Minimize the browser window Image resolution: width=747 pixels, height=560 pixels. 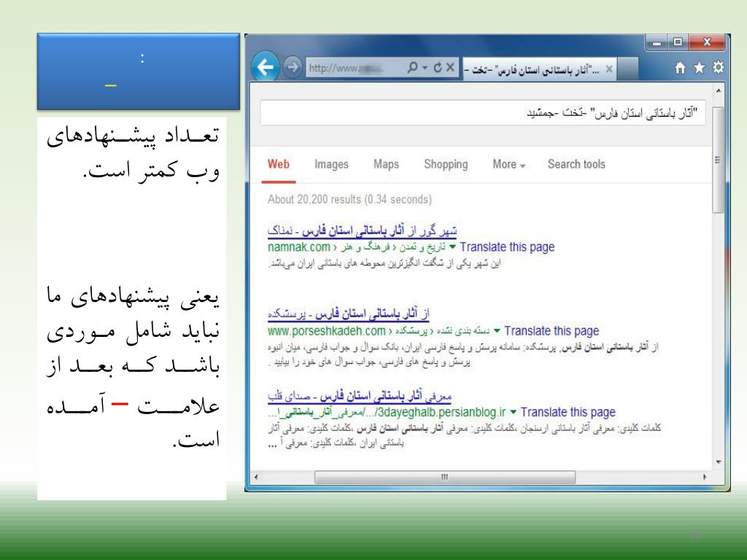pyautogui.click(x=657, y=43)
